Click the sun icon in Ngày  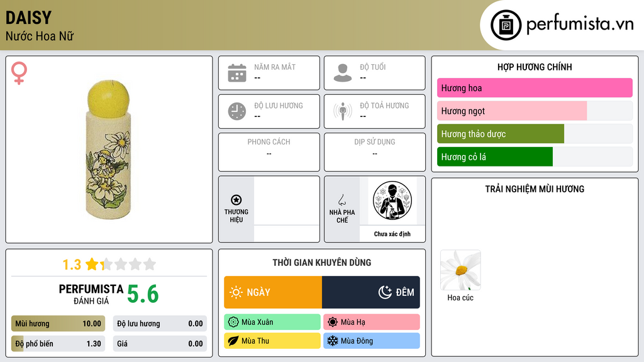(x=236, y=292)
